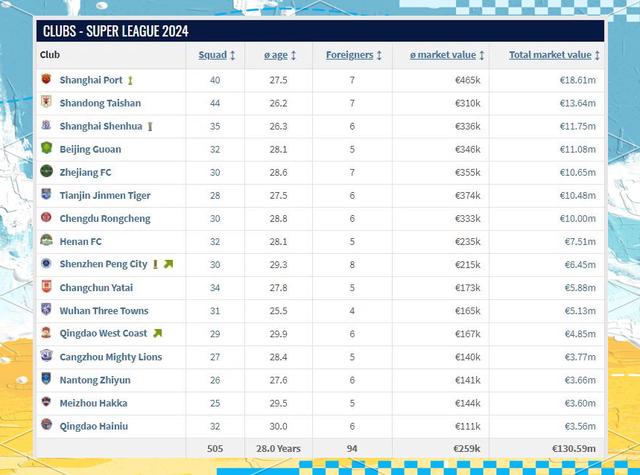Open the Cangzhou Mighty Lions link

pos(111,357)
